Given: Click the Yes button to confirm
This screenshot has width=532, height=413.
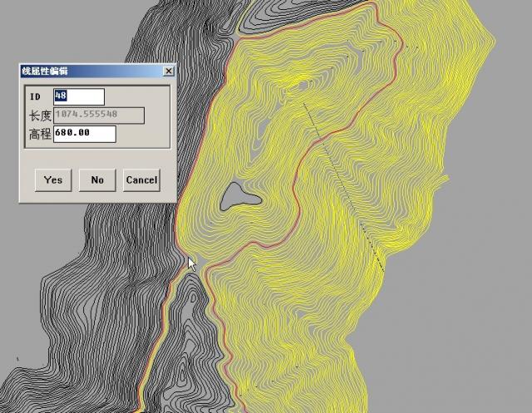Looking at the screenshot, I should 53,179.
